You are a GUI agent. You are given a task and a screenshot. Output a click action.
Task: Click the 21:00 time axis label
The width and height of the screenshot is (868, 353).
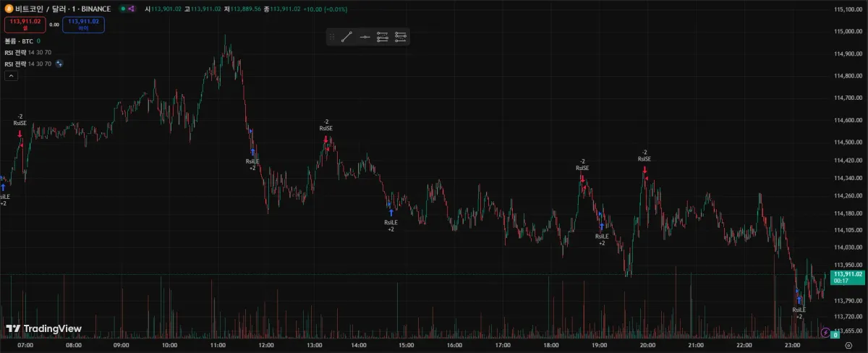[x=695, y=346]
